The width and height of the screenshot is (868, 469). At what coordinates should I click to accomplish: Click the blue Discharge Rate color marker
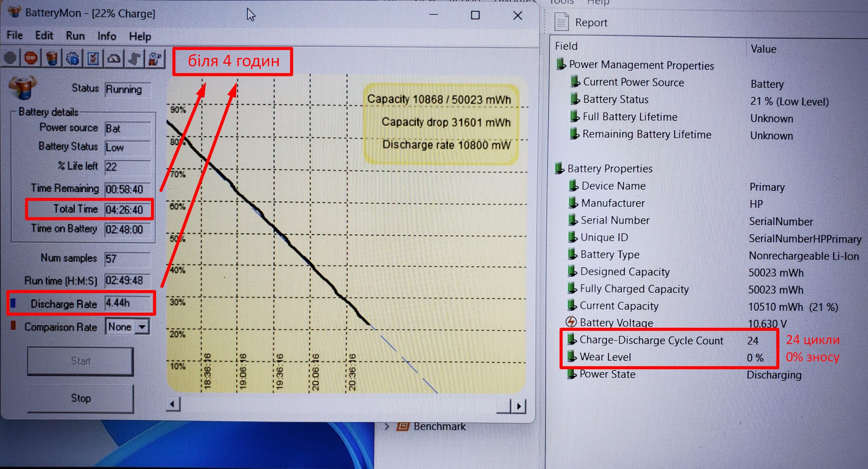13,303
